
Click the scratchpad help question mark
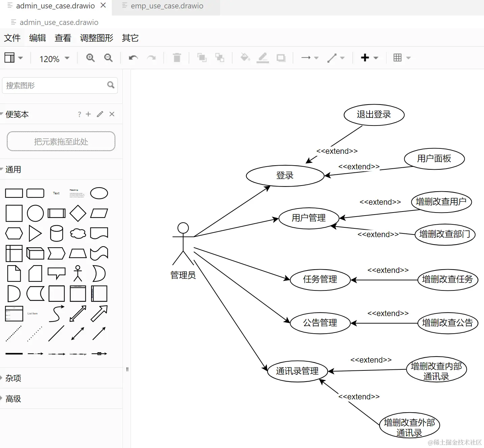tap(79, 114)
